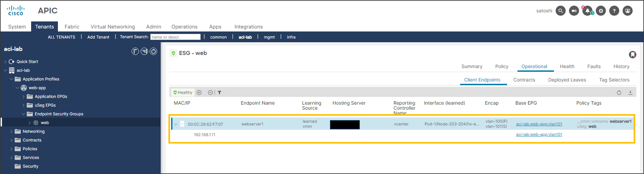Open the help question mark icon
The width and height of the screenshot is (644, 174).
[x=614, y=11]
